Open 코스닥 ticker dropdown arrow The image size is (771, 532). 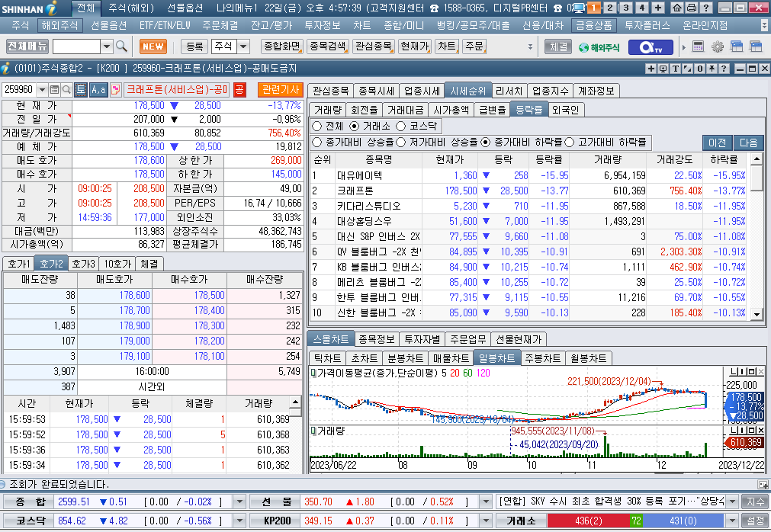click(239, 521)
